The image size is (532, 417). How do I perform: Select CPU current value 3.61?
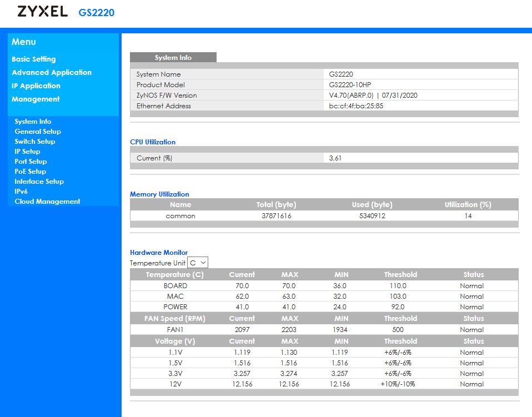coord(335,158)
